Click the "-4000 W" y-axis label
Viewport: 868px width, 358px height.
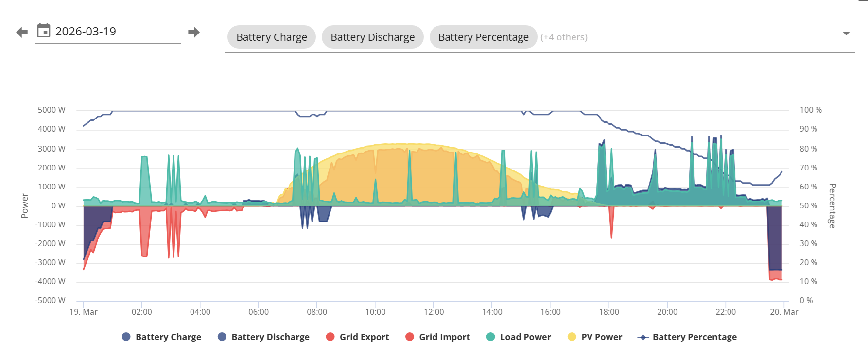(50, 281)
